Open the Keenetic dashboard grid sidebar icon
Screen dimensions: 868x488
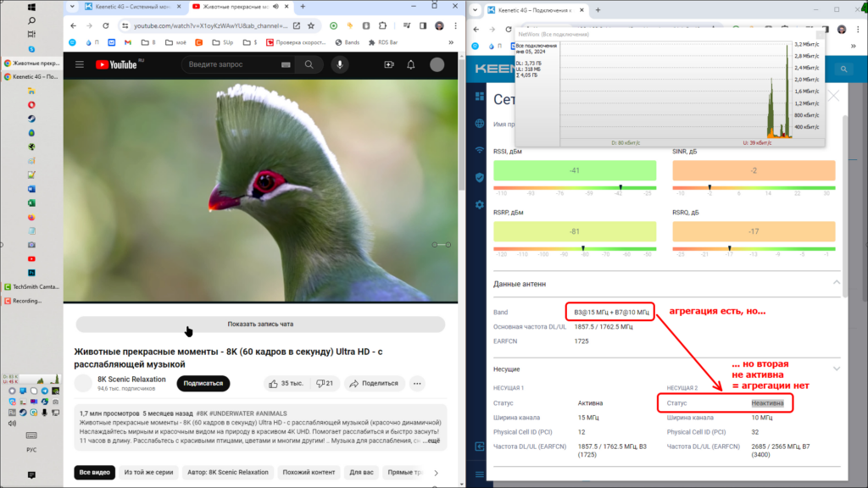tap(480, 97)
